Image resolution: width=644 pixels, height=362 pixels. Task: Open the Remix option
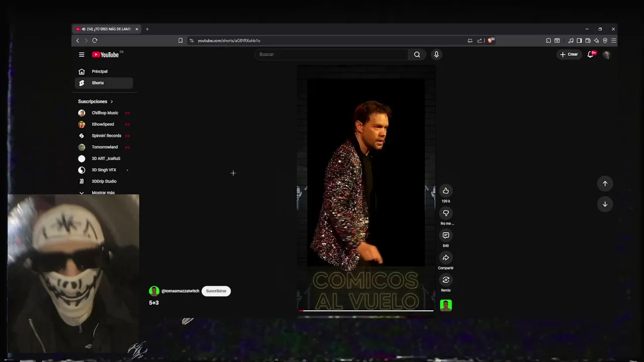coord(446,280)
